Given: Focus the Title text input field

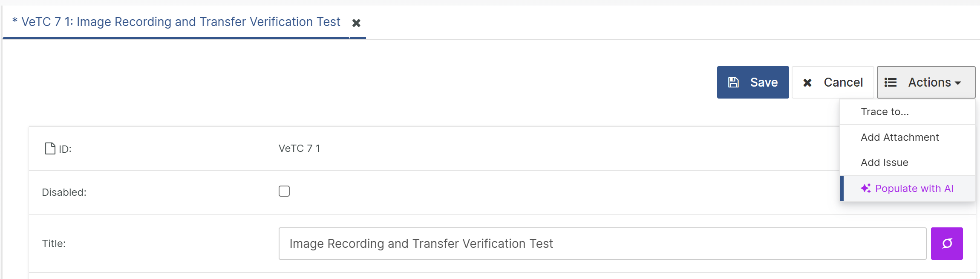Looking at the screenshot, I should [x=602, y=244].
